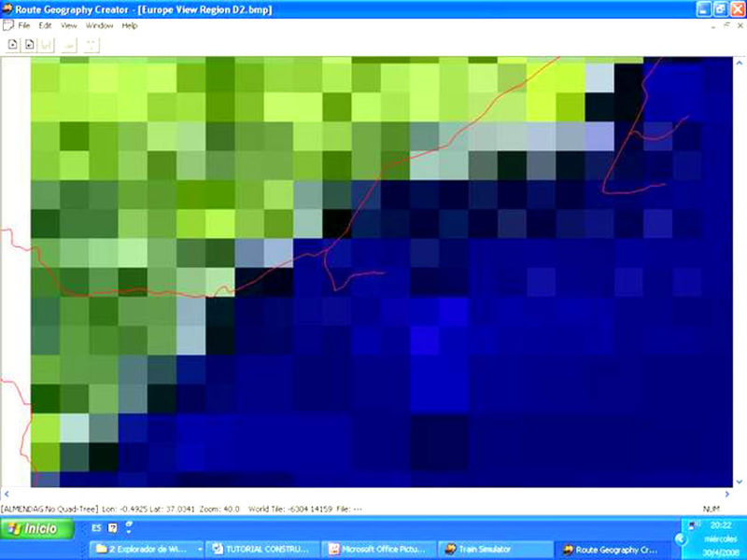Click the fourth toolbar icon
This screenshot has width=747, height=560.
pyautogui.click(x=69, y=43)
